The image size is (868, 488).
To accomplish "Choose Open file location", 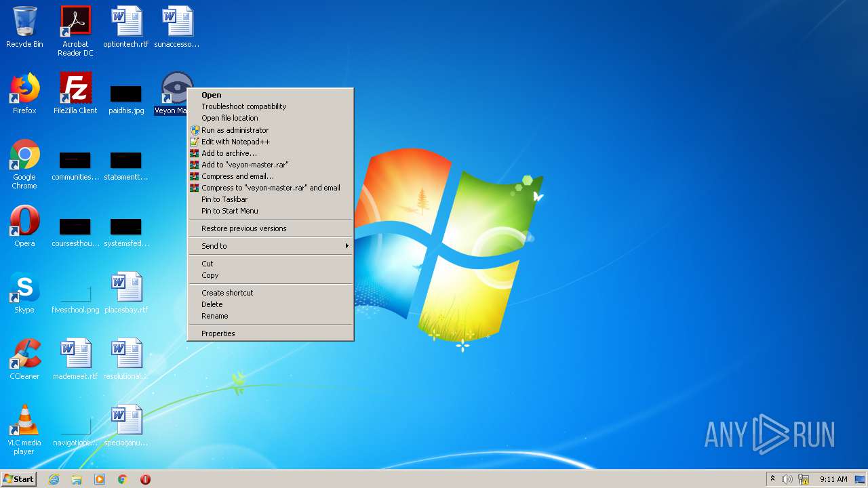I will point(271,118).
